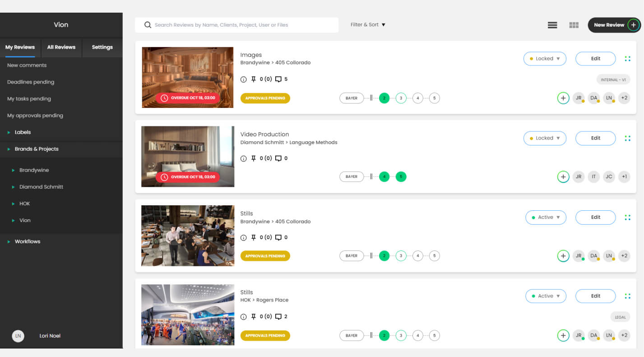Open the Locked status dropdown on Images review
This screenshot has height=357, width=644.
tap(545, 58)
